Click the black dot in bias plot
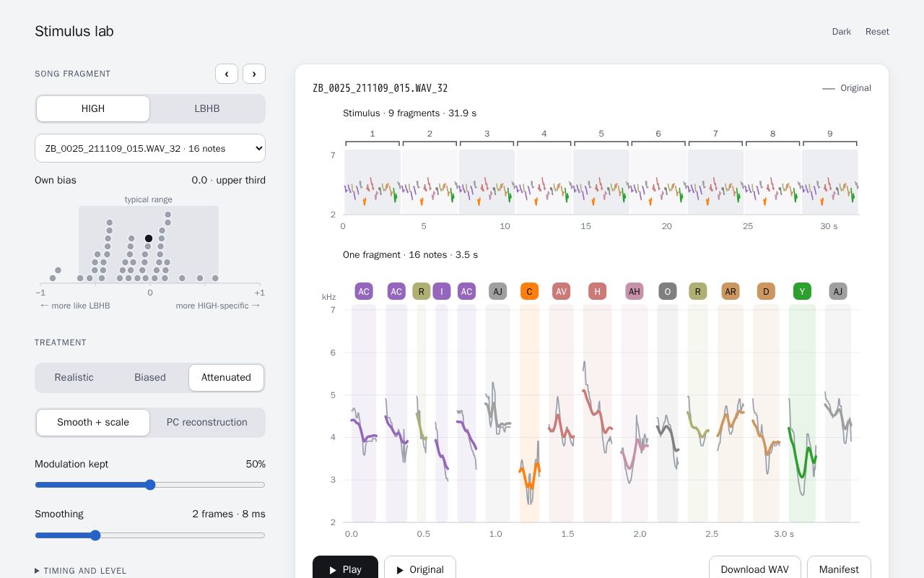The image size is (924, 578). click(149, 238)
